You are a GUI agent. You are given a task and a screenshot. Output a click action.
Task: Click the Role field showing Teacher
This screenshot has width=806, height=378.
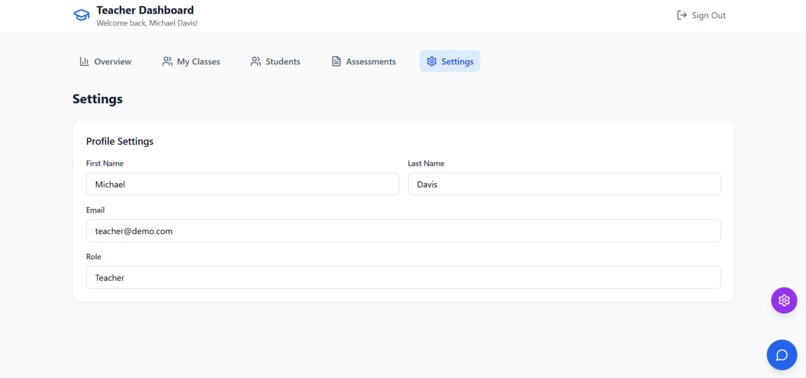404,278
